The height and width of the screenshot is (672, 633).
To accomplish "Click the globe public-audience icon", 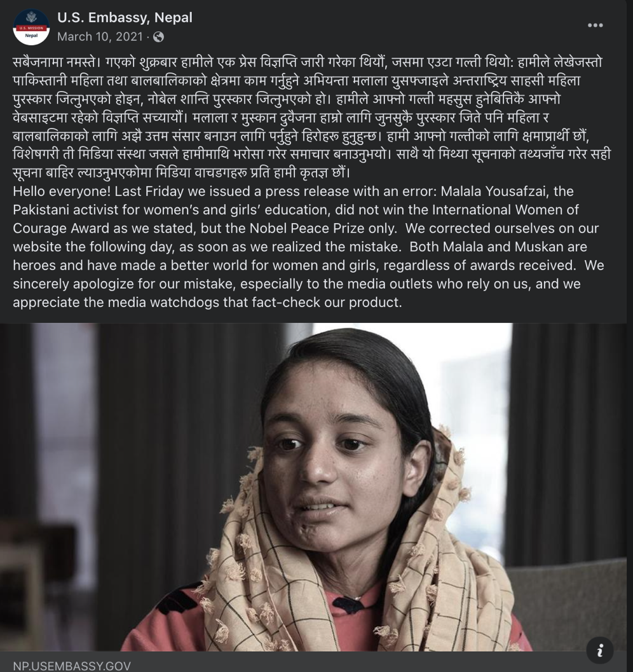I will point(158,37).
